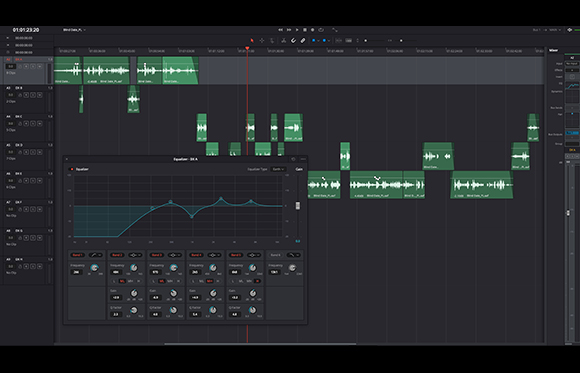This screenshot has width=580, height=373.
Task: Open Band 2 filter shape dropdown
Action: (x=135, y=255)
